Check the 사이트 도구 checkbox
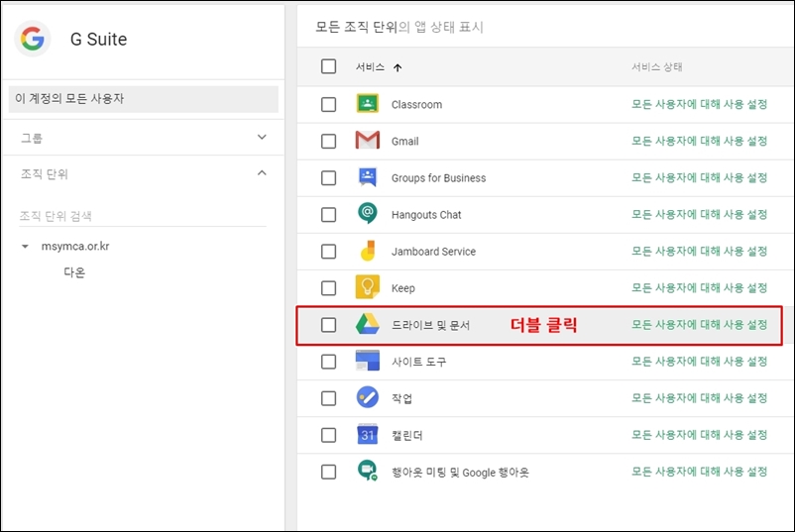795x532 pixels. tap(328, 362)
